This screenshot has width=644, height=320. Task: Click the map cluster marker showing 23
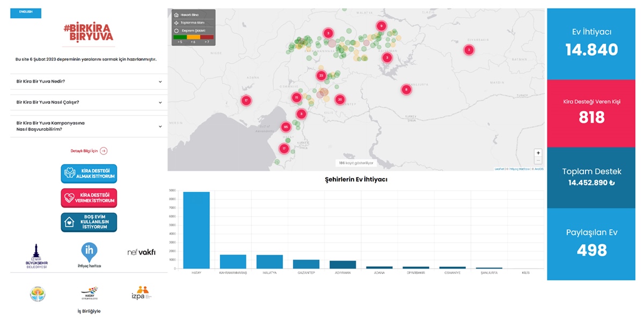(321, 76)
